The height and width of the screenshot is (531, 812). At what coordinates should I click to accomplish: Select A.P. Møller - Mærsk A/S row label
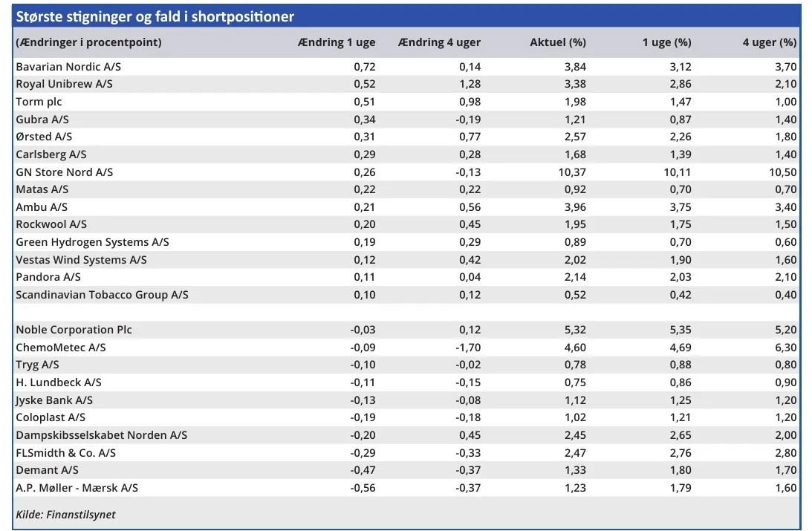coord(77,488)
